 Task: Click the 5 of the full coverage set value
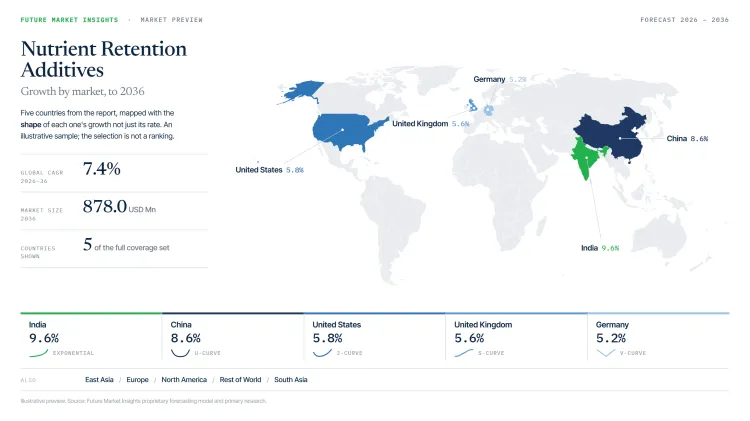(x=126, y=245)
